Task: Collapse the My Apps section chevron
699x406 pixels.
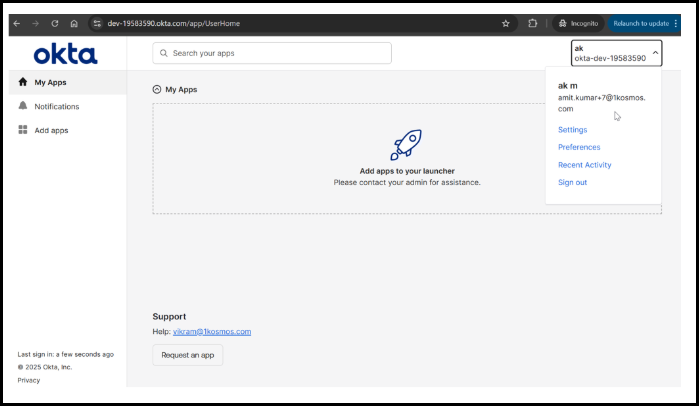Action: click(157, 90)
